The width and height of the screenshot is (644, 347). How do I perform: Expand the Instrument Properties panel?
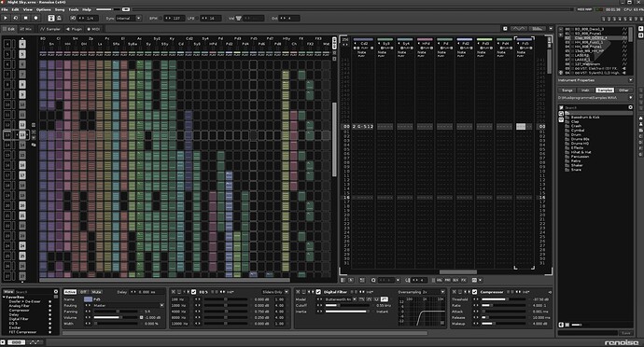[630, 80]
